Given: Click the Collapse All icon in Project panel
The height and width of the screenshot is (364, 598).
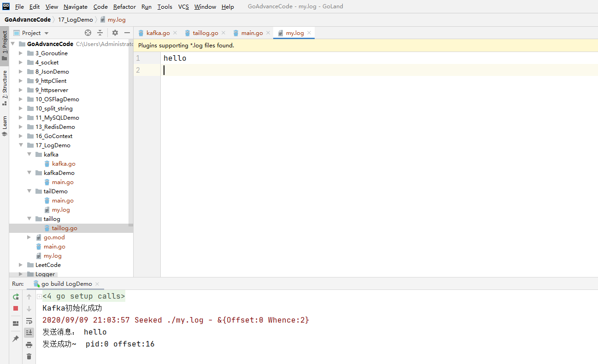Looking at the screenshot, I should pyautogui.click(x=100, y=33).
